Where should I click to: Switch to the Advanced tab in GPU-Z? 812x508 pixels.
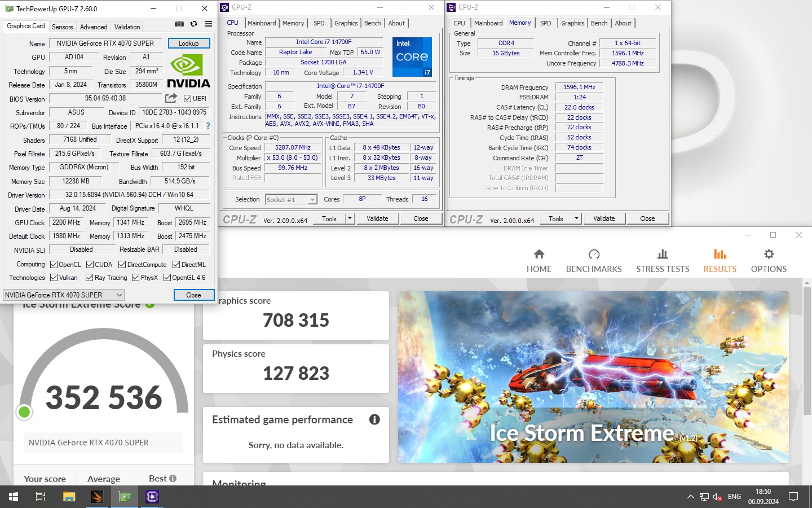click(x=94, y=27)
